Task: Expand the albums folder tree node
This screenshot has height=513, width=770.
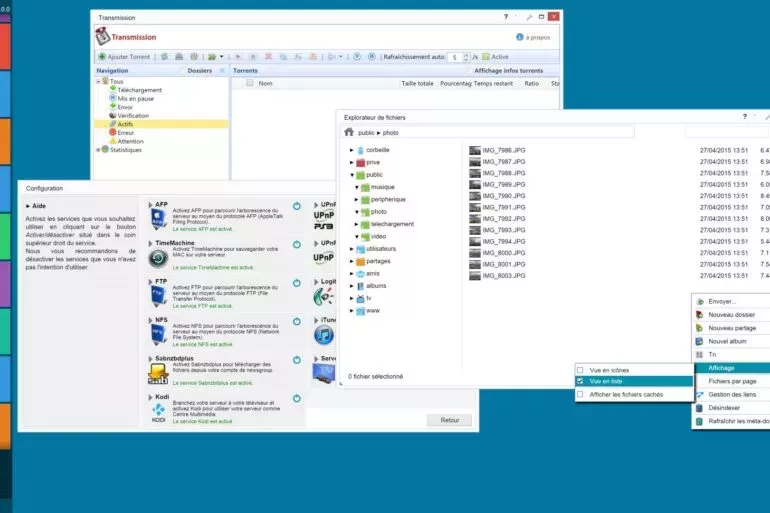Action: coord(352,286)
